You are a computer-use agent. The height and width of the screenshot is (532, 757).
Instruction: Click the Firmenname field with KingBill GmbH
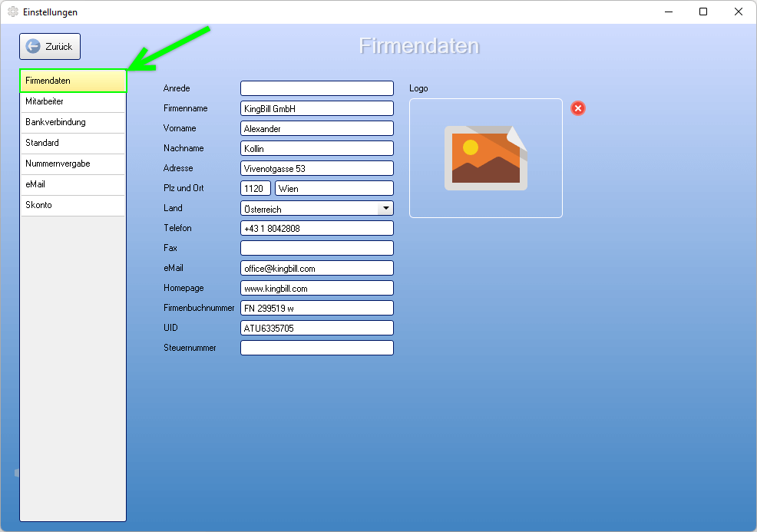(x=316, y=108)
